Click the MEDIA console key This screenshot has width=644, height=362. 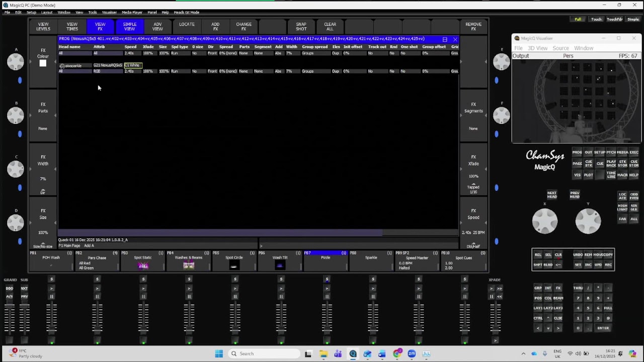tap(622, 152)
